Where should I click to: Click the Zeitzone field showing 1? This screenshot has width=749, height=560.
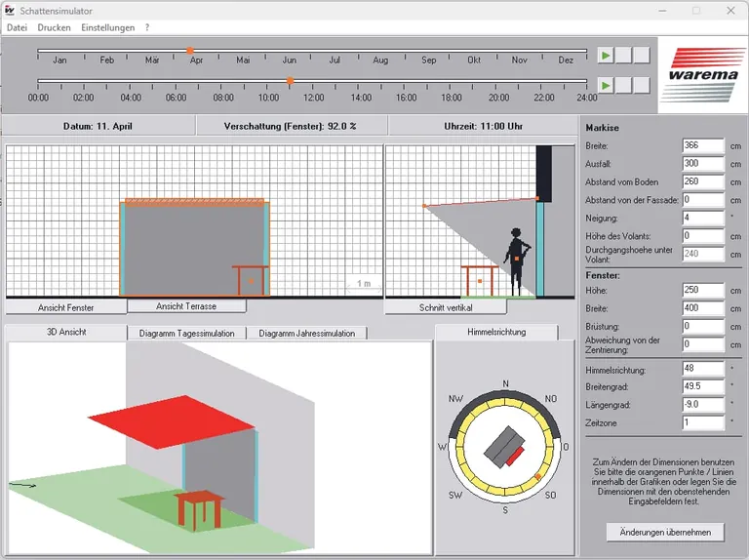click(x=703, y=422)
